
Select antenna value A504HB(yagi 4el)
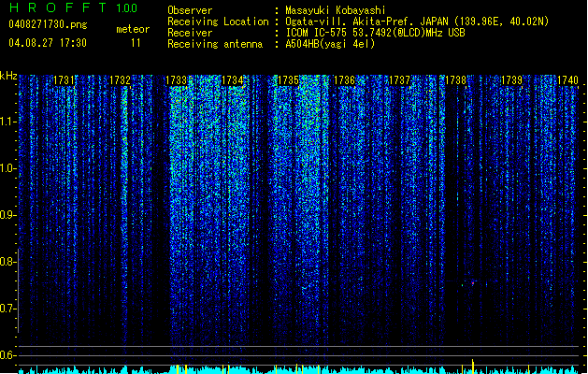click(x=330, y=44)
